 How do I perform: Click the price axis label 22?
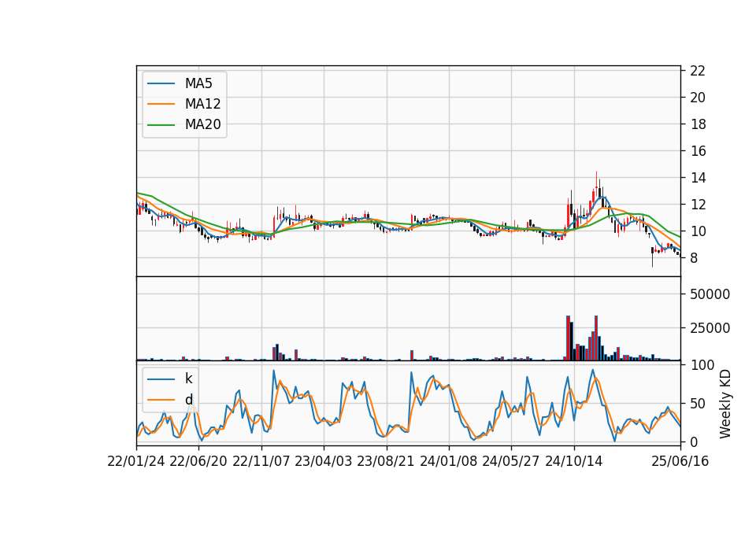698,71
